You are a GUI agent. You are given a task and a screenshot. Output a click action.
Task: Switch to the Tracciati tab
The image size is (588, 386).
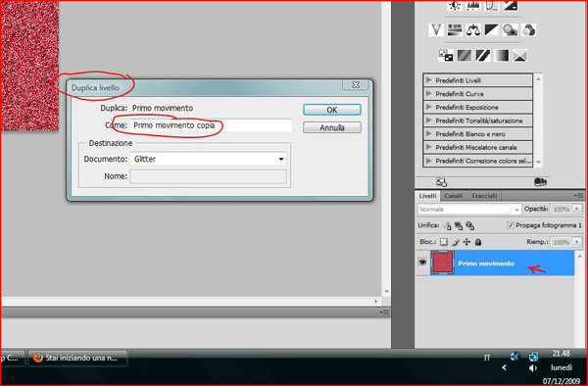(x=484, y=196)
